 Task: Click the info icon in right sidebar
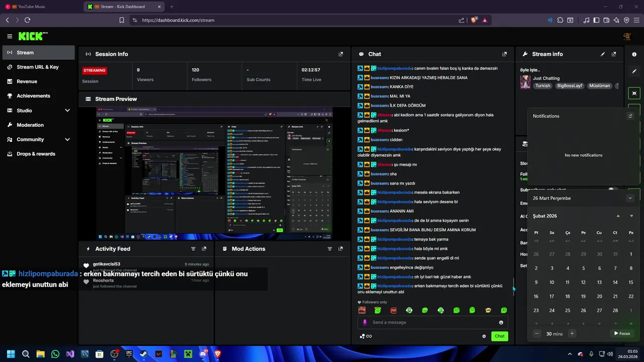634,54
